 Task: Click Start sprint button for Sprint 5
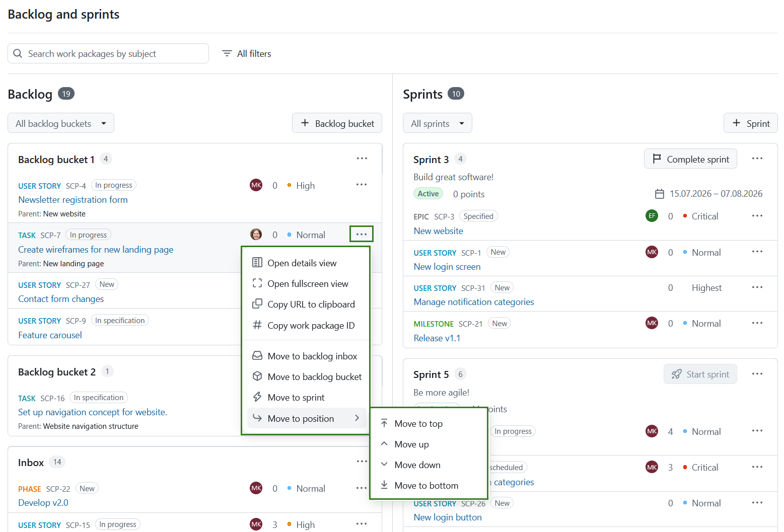tap(700, 374)
